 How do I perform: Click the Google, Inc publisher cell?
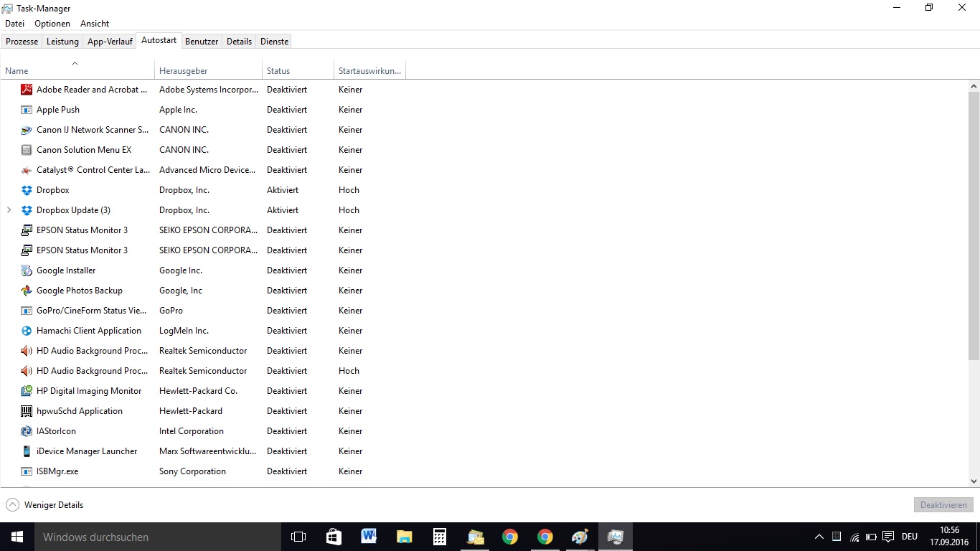coord(181,291)
